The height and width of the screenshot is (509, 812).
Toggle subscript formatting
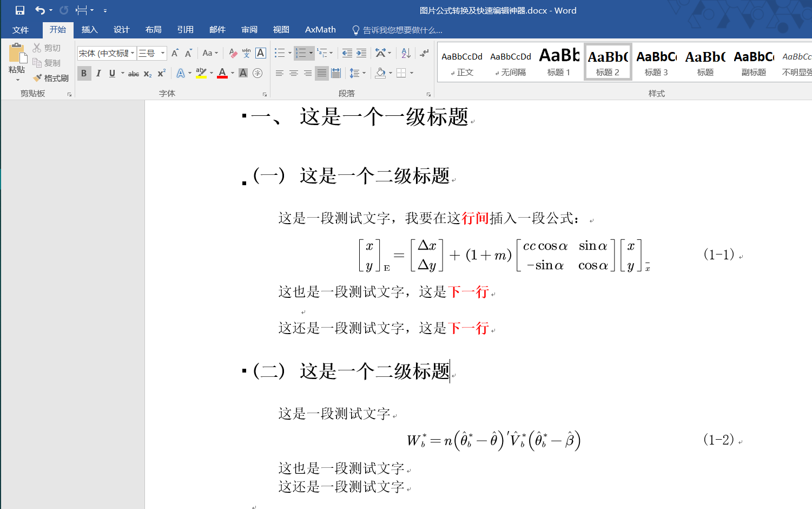pos(148,73)
